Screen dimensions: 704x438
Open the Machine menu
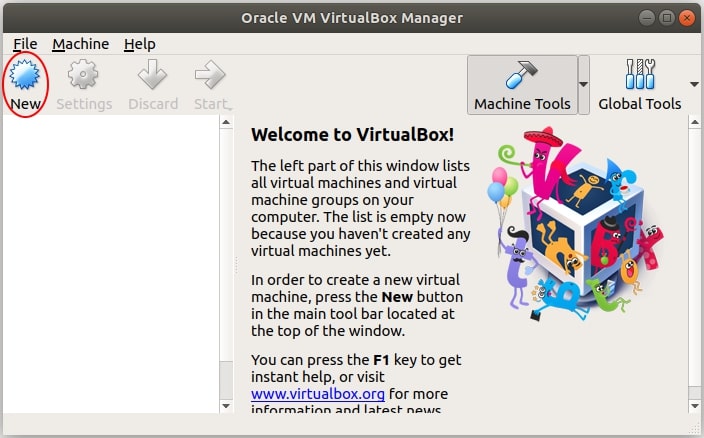pyautogui.click(x=80, y=44)
